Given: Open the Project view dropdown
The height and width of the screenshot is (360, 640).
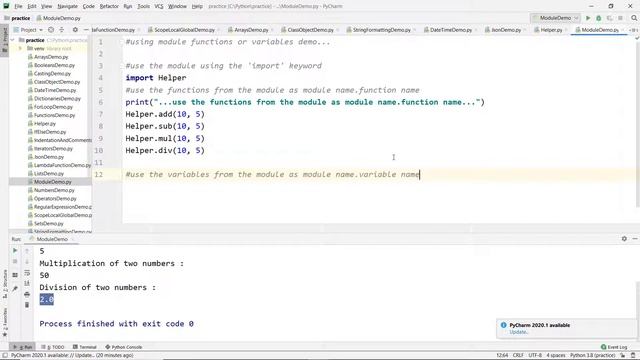Looking at the screenshot, I should (x=28, y=30).
